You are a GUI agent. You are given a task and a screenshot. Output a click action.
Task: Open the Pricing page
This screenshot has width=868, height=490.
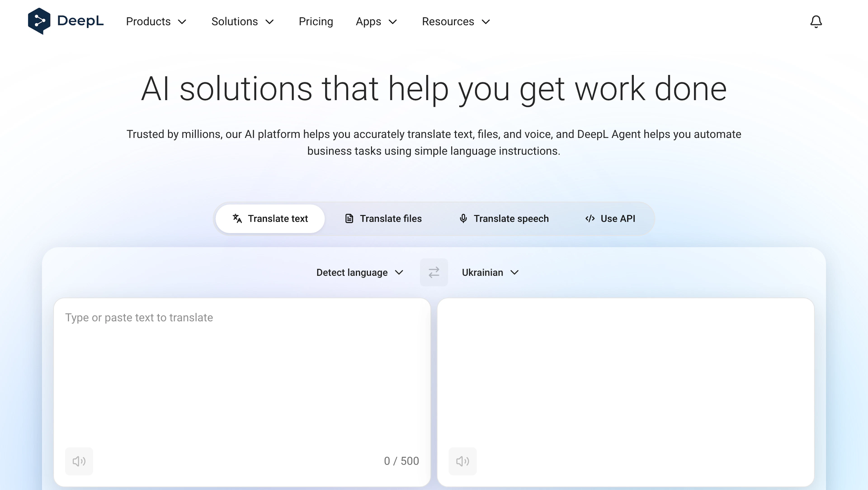pos(316,21)
